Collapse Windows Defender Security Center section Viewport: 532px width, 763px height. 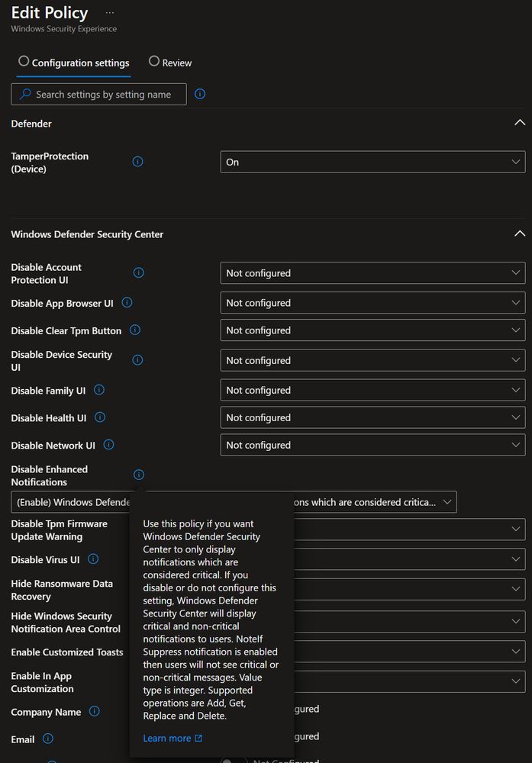pyautogui.click(x=520, y=233)
